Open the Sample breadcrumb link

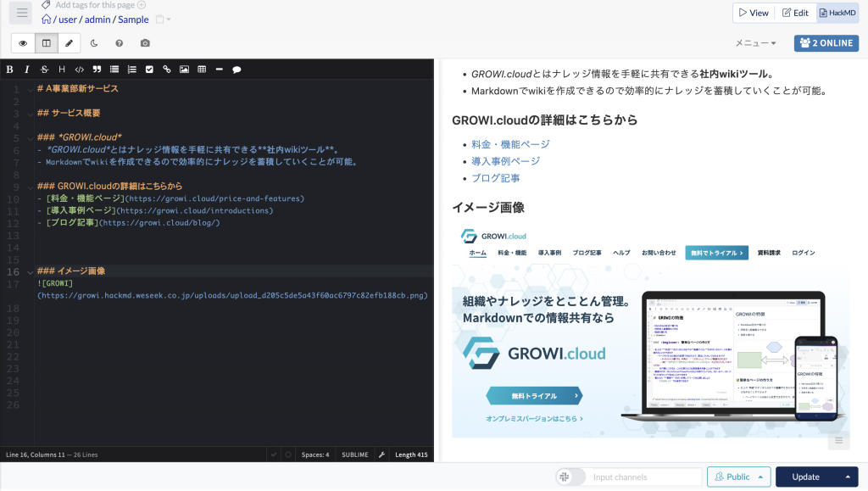133,20
